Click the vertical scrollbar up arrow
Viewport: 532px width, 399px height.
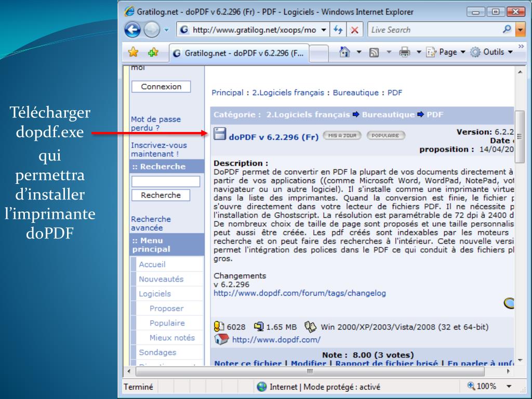point(520,72)
